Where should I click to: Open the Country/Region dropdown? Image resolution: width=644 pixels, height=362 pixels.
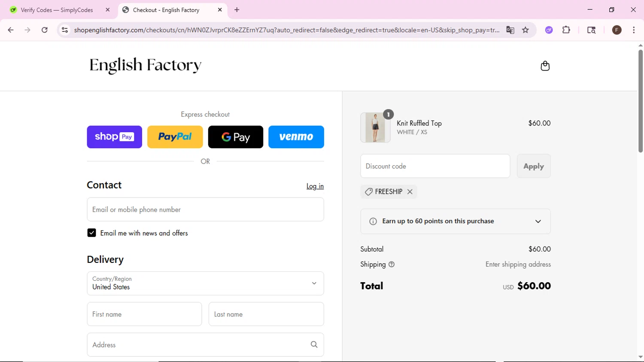point(205,283)
